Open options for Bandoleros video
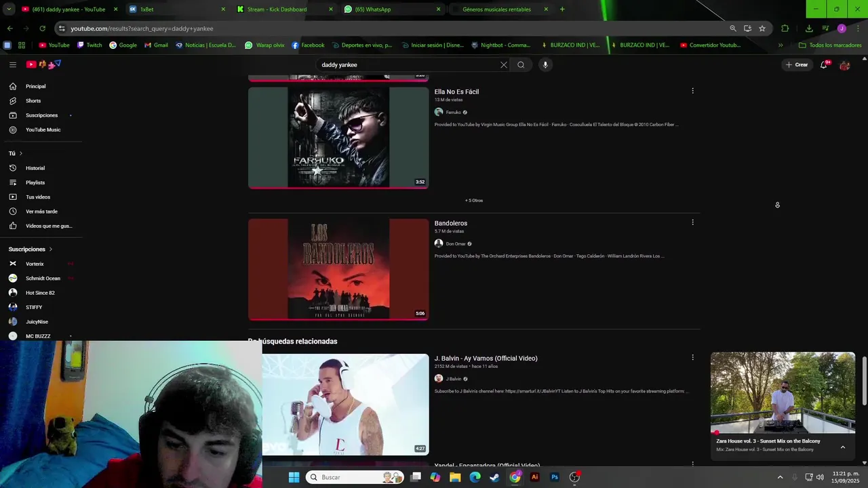Image resolution: width=868 pixels, height=488 pixels. [692, 222]
